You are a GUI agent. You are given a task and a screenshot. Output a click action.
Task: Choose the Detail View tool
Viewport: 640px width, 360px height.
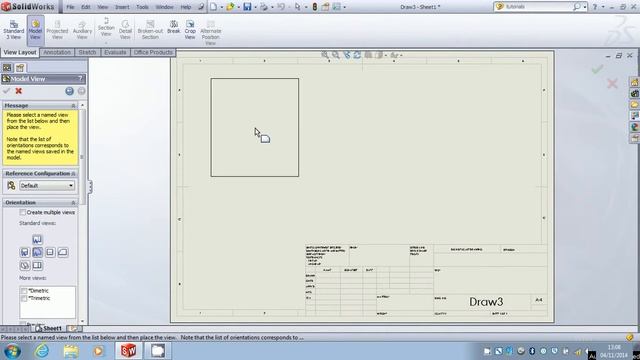(125, 30)
